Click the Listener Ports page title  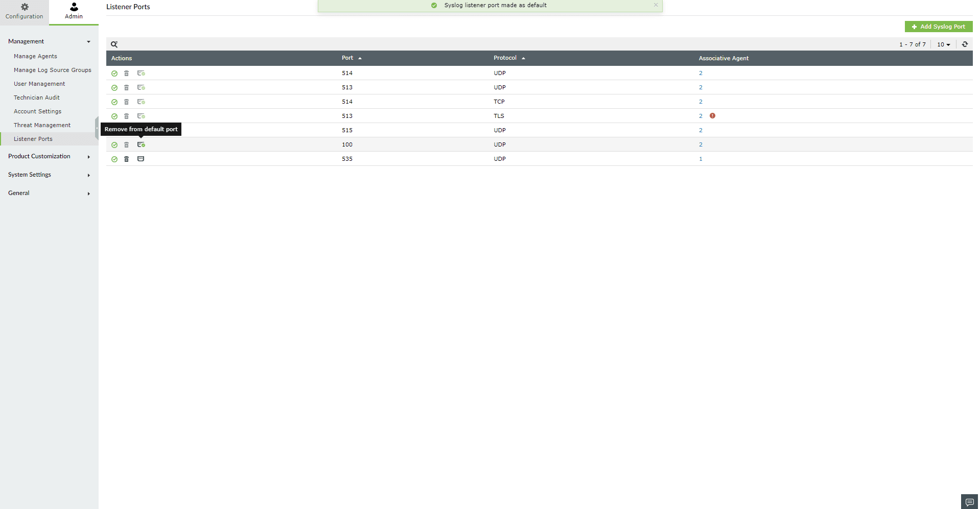[x=128, y=7]
